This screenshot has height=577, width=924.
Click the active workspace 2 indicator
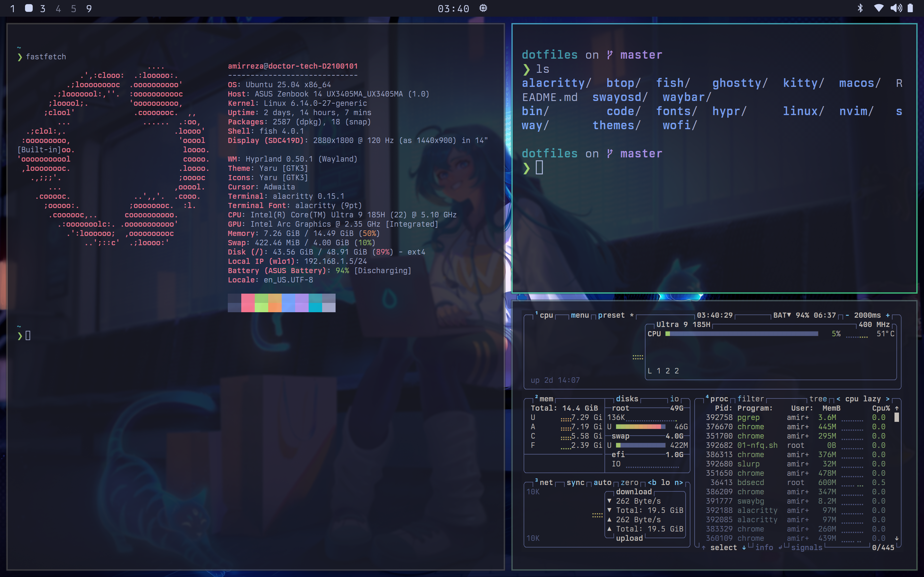(x=29, y=8)
